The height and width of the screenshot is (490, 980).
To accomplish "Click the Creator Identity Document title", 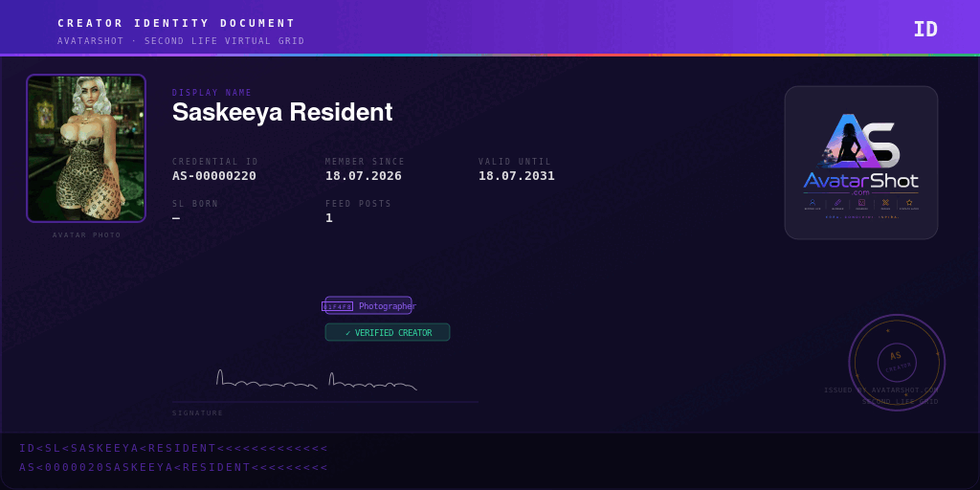I will pyautogui.click(x=176, y=23).
